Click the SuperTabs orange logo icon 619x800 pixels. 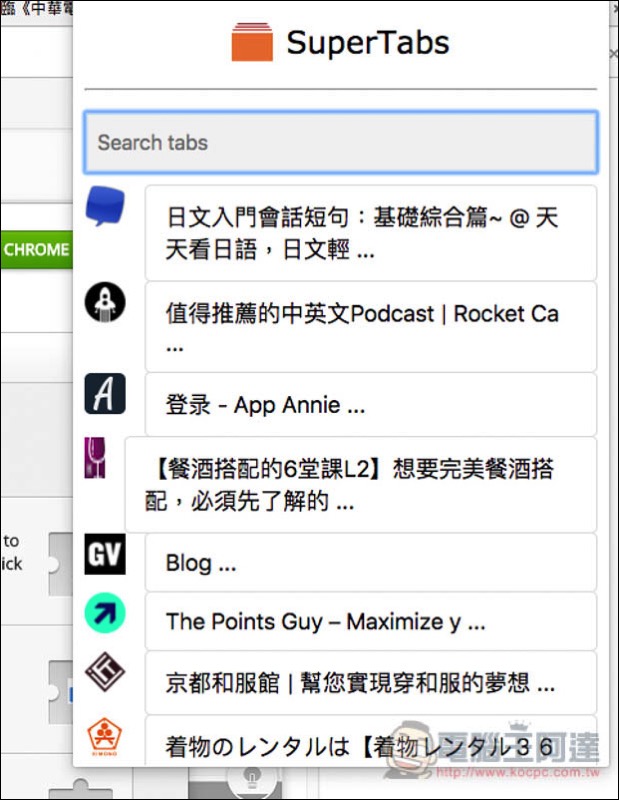252,42
